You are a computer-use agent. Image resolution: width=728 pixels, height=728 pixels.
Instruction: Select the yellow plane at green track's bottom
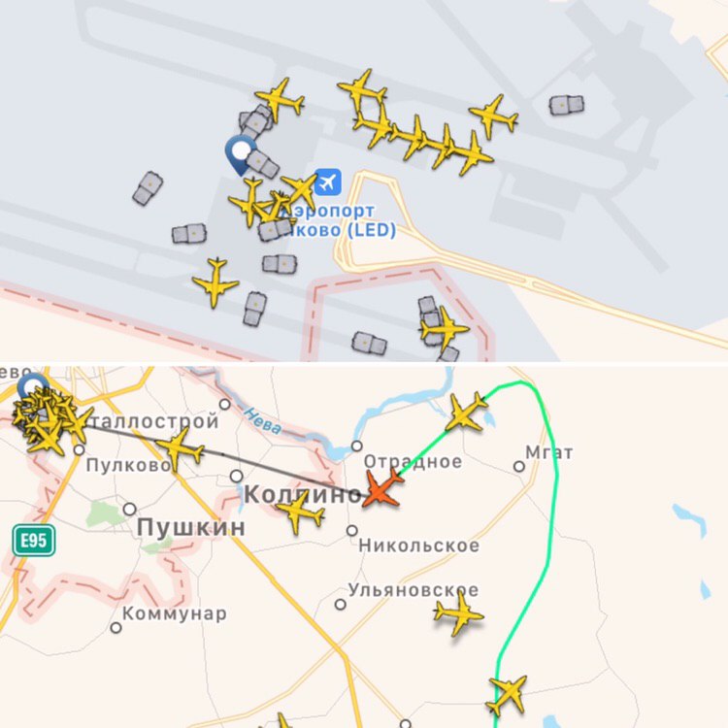(x=508, y=695)
